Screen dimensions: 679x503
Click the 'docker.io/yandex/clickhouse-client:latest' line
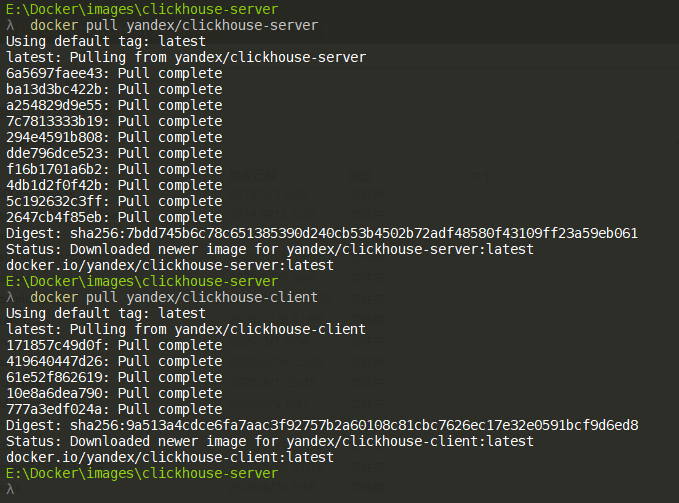coord(170,458)
